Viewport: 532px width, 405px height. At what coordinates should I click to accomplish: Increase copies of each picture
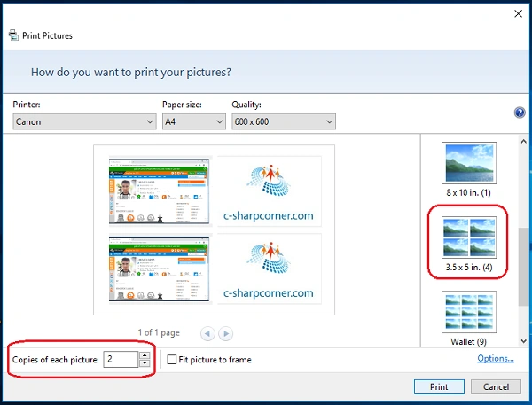pyautogui.click(x=145, y=355)
